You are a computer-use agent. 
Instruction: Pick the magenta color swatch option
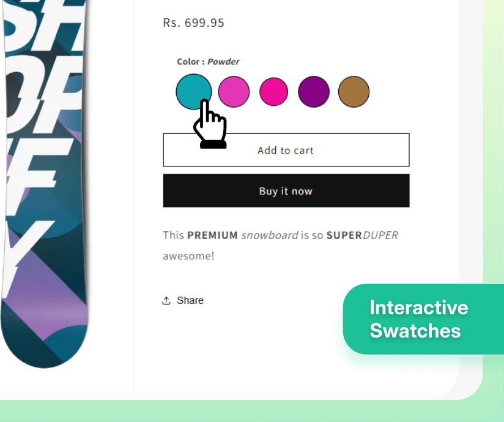tap(273, 91)
